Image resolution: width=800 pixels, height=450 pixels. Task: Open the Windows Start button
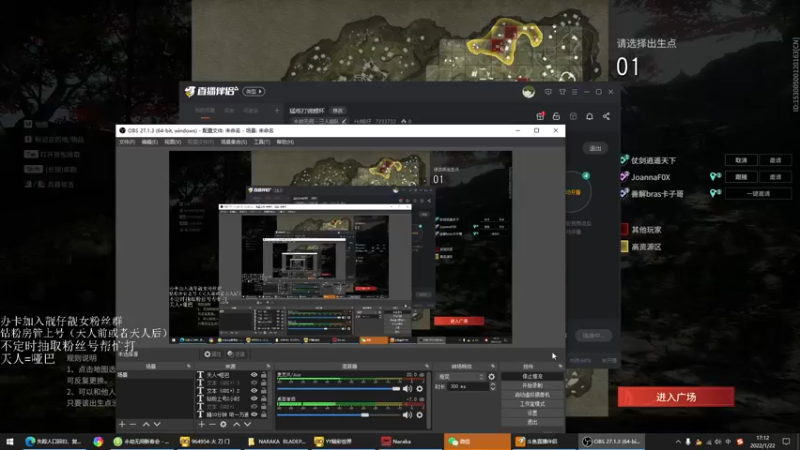tap(10, 441)
